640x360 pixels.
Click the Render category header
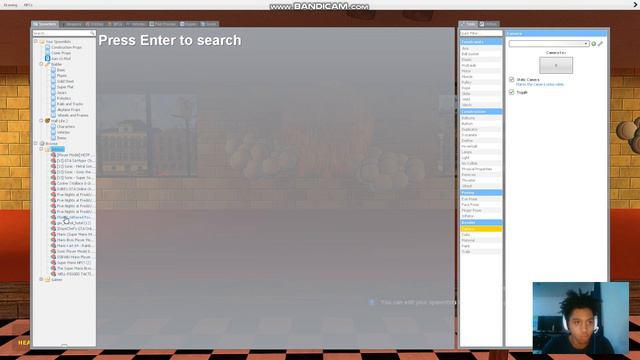[x=481, y=223]
